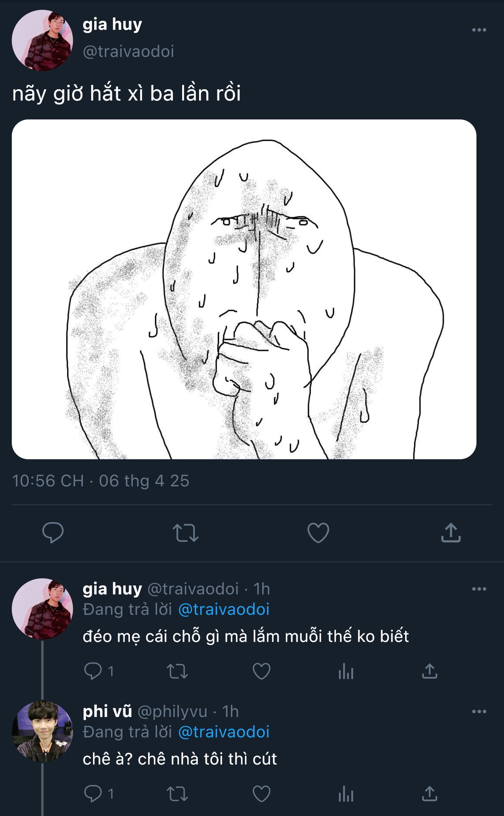Image resolution: width=504 pixels, height=816 pixels.
Task: Open phi vũ's profile avatar
Action: [42, 731]
